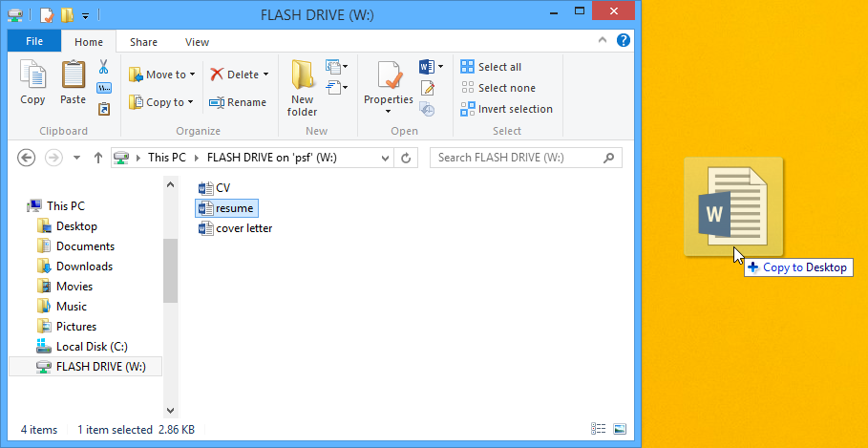Open the Share ribbon tab
This screenshot has height=448, width=868.
(144, 42)
